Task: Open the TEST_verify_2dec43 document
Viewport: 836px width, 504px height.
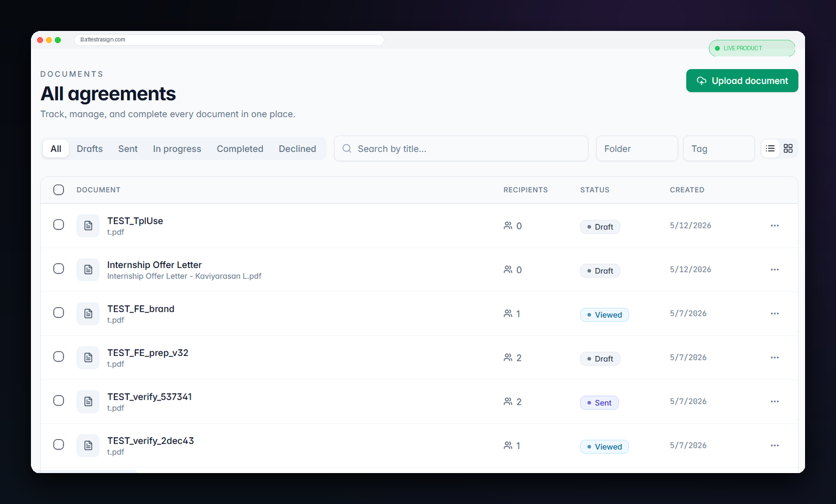Action: pos(150,440)
